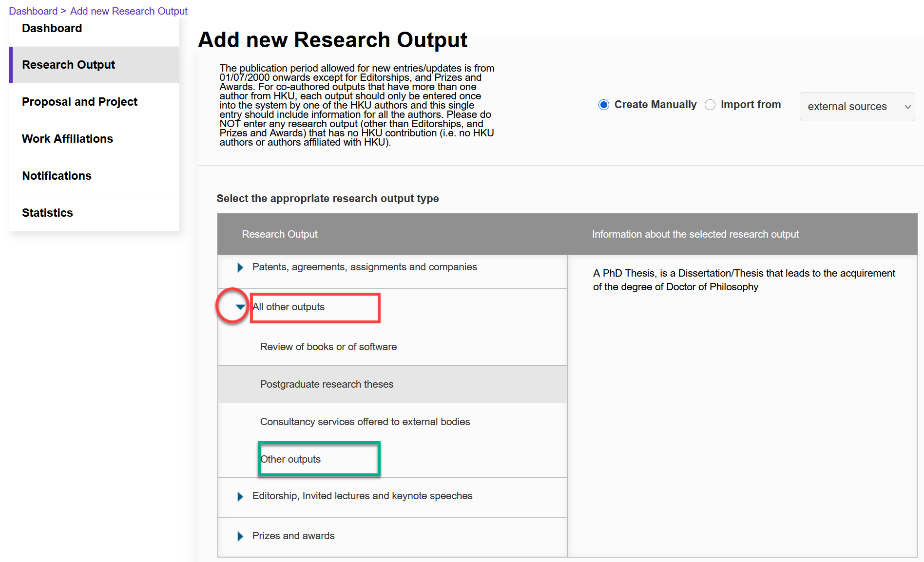Click Editorship, Invited lectures and keynote speeches

(363, 496)
